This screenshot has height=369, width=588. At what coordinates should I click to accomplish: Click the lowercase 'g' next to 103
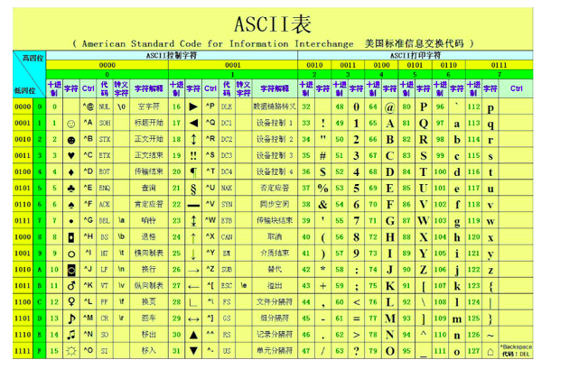457,222
